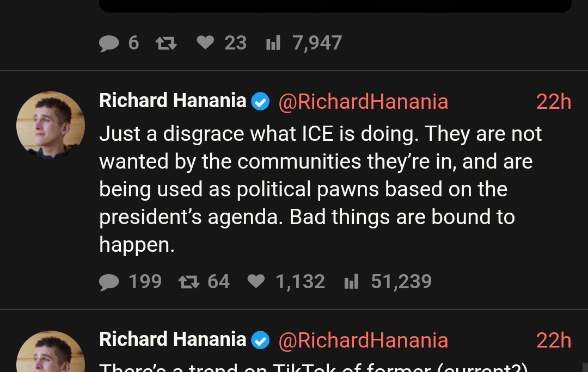This screenshot has height=372, width=588.
Task: Click the retweet icon showing 64
Action: click(189, 282)
